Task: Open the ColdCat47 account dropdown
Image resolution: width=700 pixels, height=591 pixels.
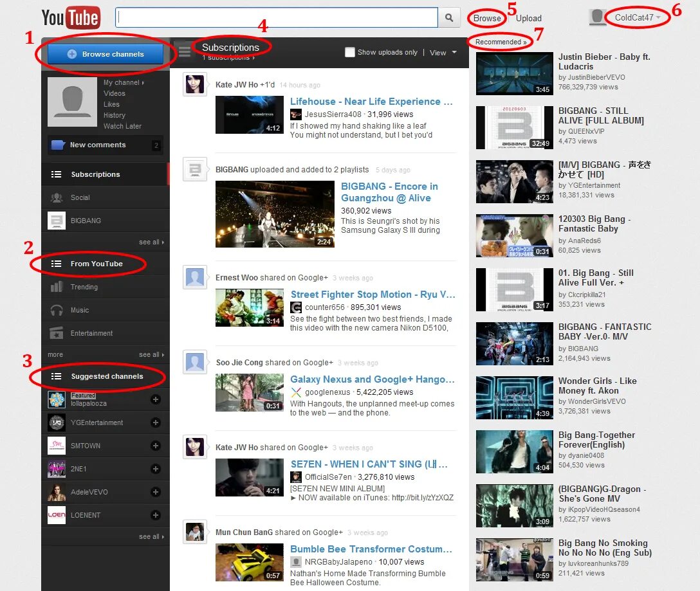Action: [x=637, y=17]
